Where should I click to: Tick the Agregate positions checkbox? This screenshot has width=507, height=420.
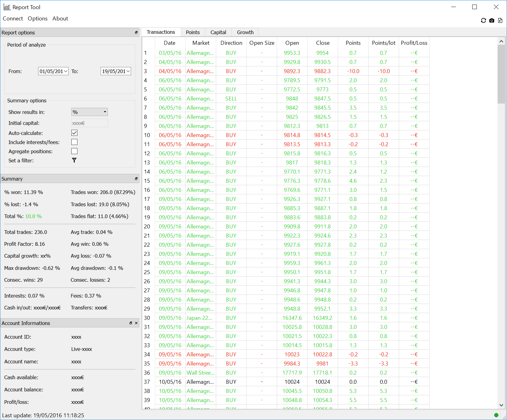tap(74, 151)
